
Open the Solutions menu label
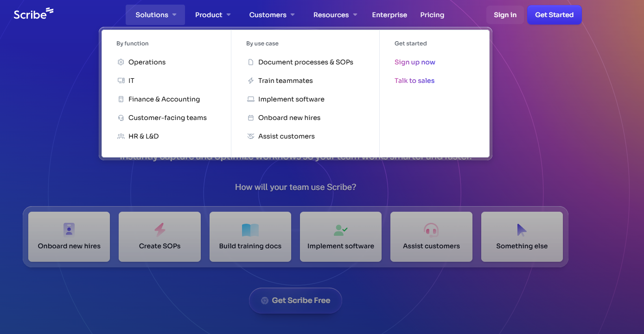pos(152,15)
